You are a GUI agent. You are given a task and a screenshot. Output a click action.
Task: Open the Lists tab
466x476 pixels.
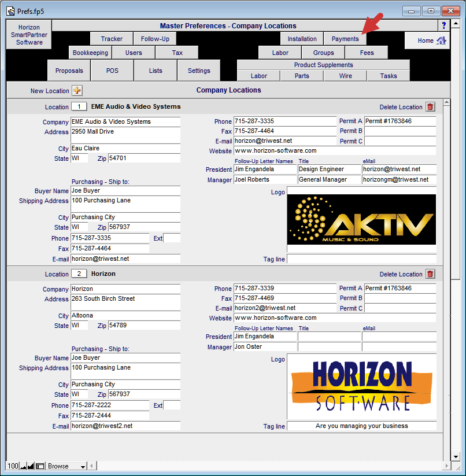(x=156, y=71)
